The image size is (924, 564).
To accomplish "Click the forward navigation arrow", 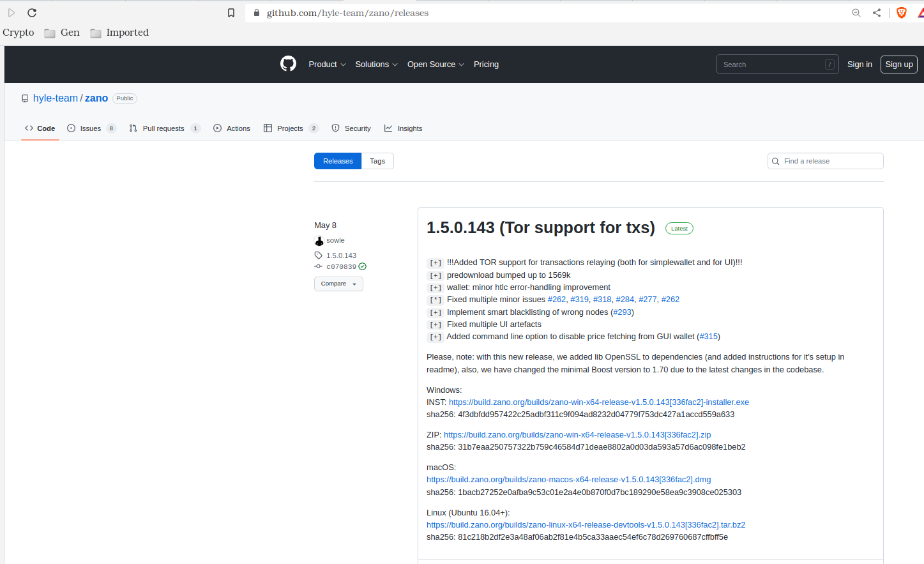I will pos(11,13).
